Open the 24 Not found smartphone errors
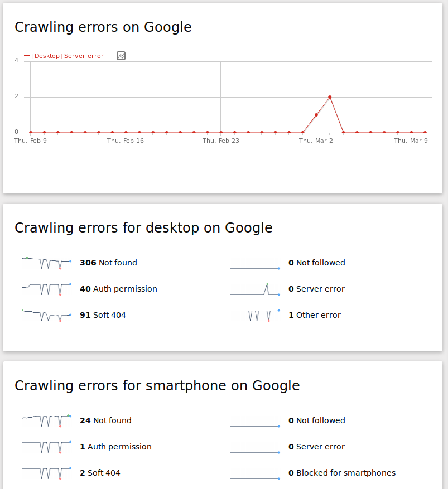 105,420
